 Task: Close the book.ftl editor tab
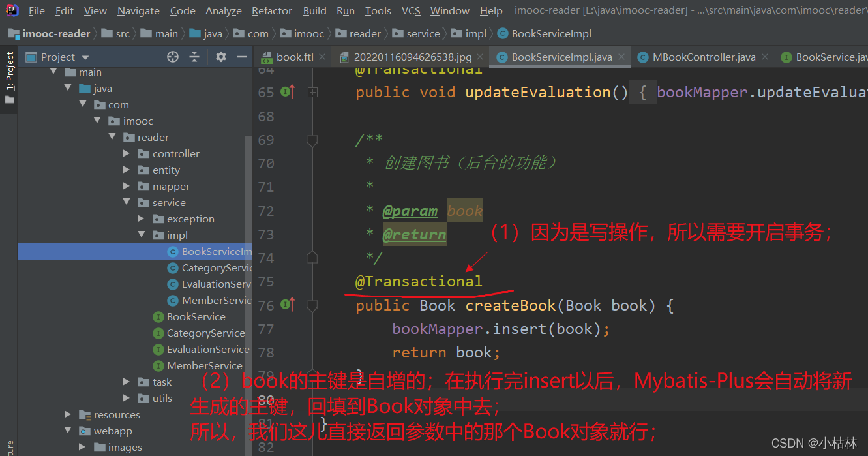[321, 57]
